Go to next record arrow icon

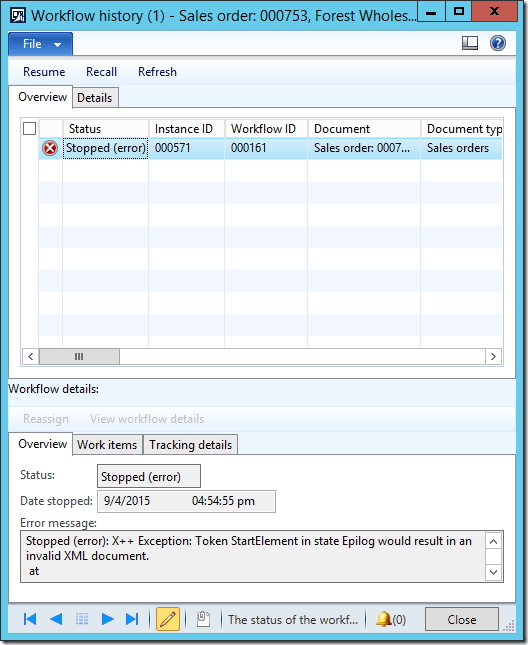[107, 619]
